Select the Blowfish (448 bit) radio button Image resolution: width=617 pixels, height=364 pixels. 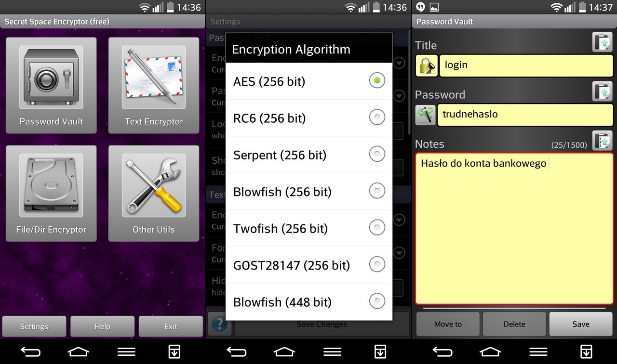(377, 301)
